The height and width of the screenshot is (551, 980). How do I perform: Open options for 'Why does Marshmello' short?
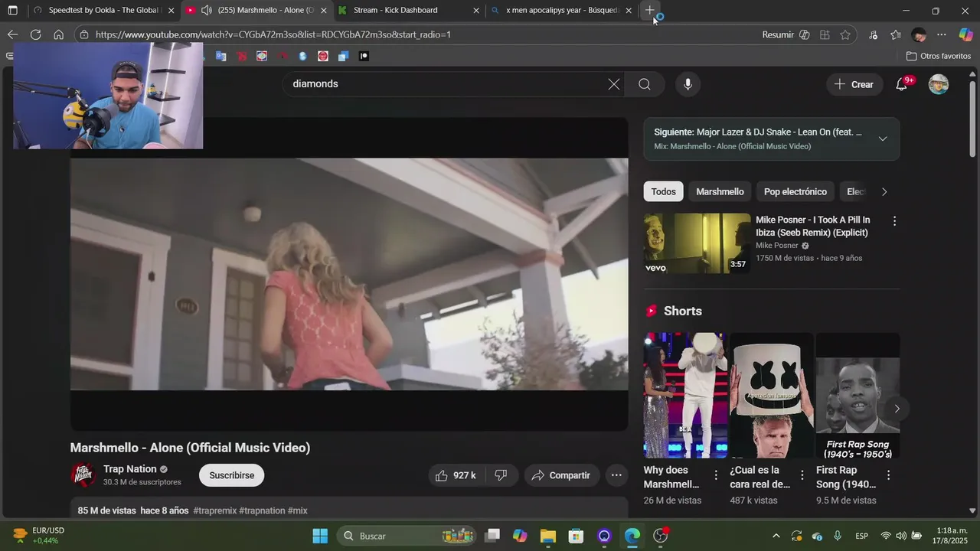pyautogui.click(x=716, y=475)
